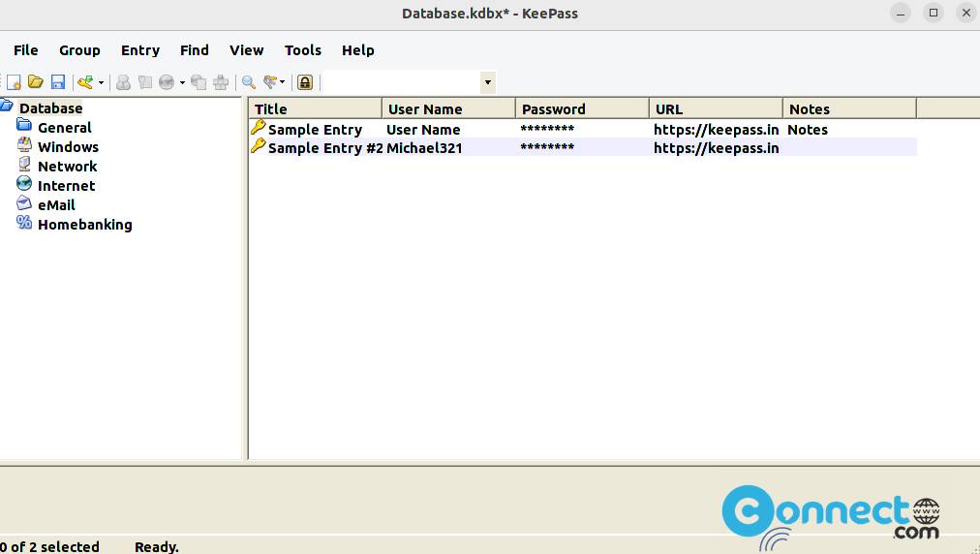Image resolution: width=980 pixels, height=554 pixels.
Task: Open the Tools menu
Action: coord(302,50)
